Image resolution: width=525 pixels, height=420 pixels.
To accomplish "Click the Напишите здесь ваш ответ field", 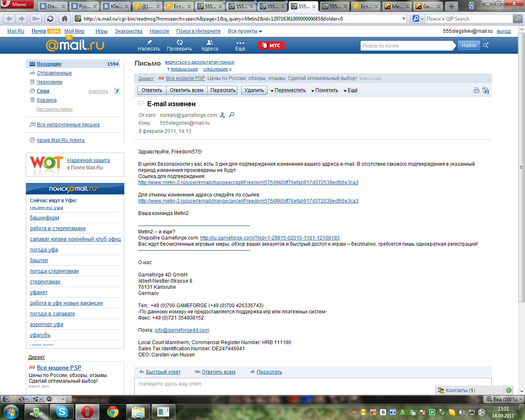I will click(313, 386).
